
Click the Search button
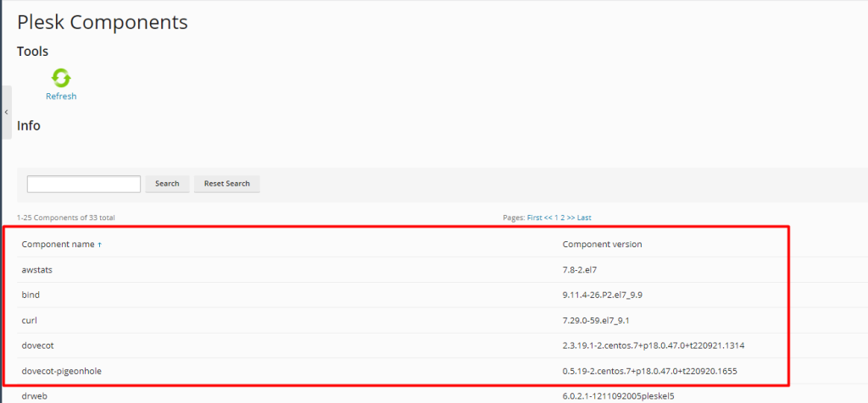pyautogui.click(x=167, y=184)
